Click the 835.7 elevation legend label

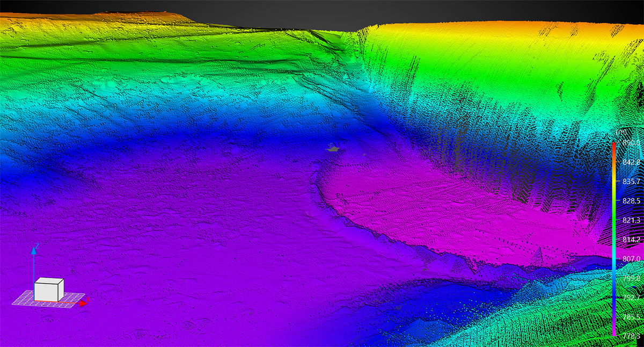click(632, 182)
